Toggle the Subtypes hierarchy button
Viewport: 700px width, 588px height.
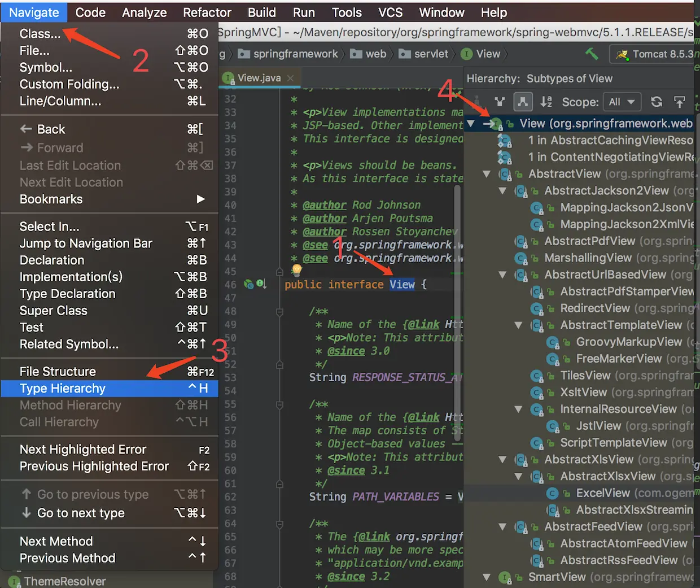point(523,102)
